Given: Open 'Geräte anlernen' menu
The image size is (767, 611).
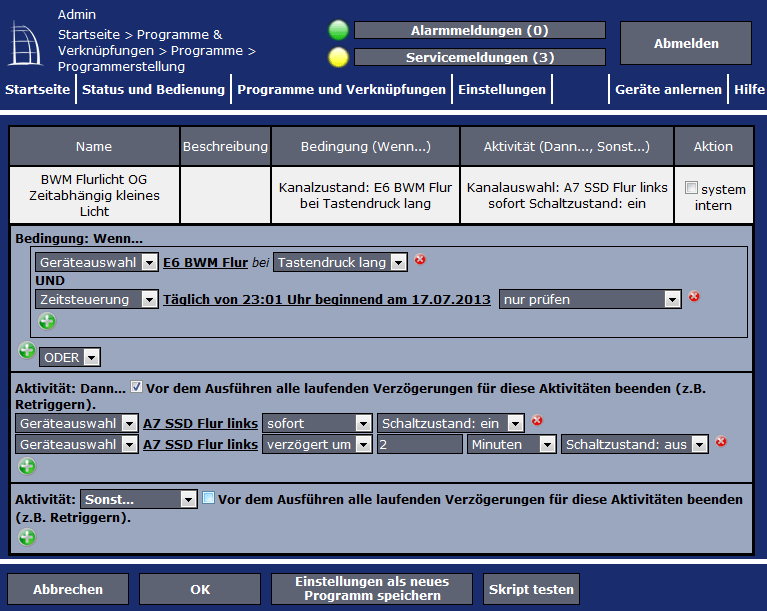Looking at the screenshot, I should click(668, 90).
